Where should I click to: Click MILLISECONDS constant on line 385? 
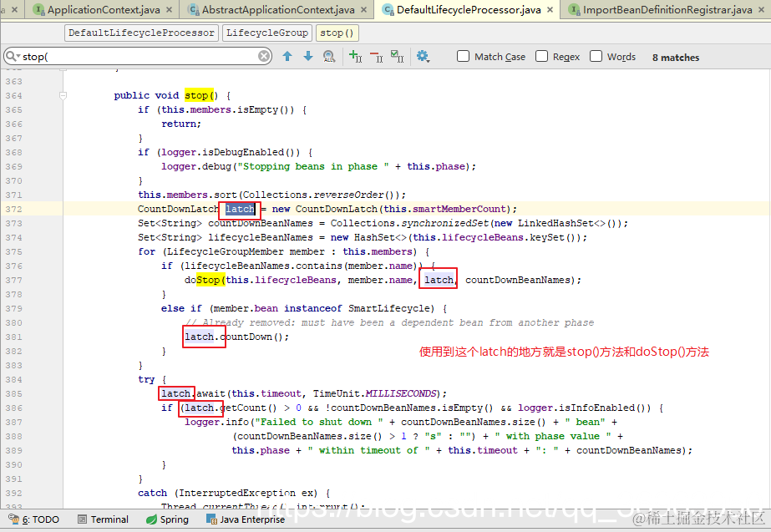[x=401, y=393]
